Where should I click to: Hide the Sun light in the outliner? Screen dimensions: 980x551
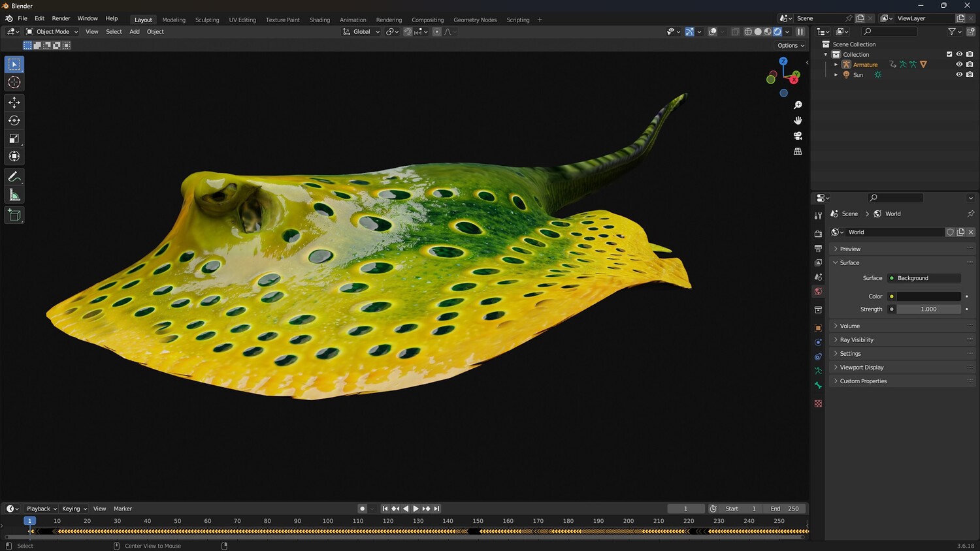point(959,74)
